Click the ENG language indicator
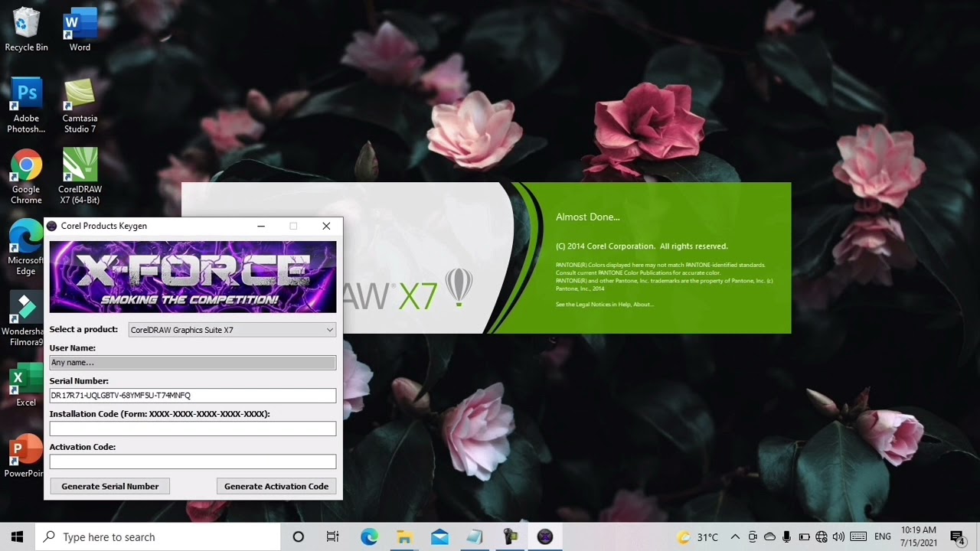The height and width of the screenshot is (551, 980). 883,537
